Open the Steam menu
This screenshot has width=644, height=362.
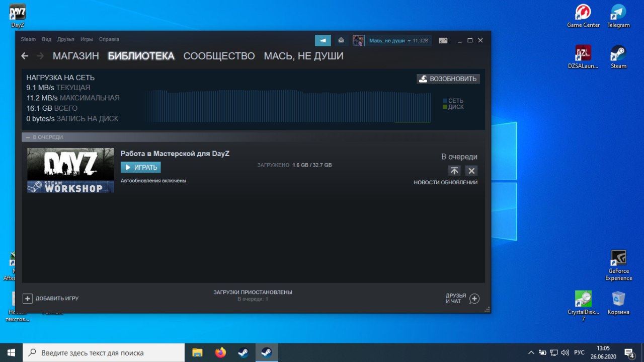[x=28, y=39]
